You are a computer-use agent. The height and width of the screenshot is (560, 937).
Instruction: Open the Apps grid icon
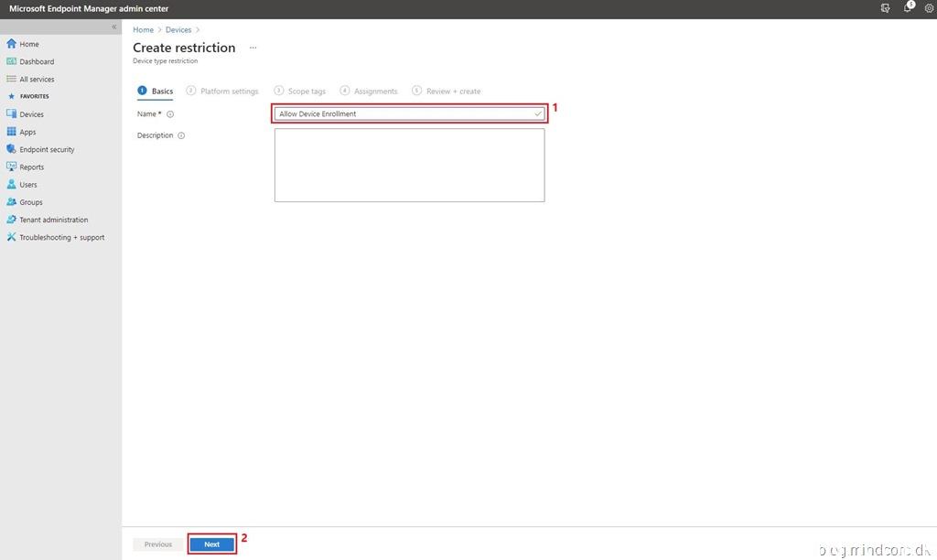12,132
